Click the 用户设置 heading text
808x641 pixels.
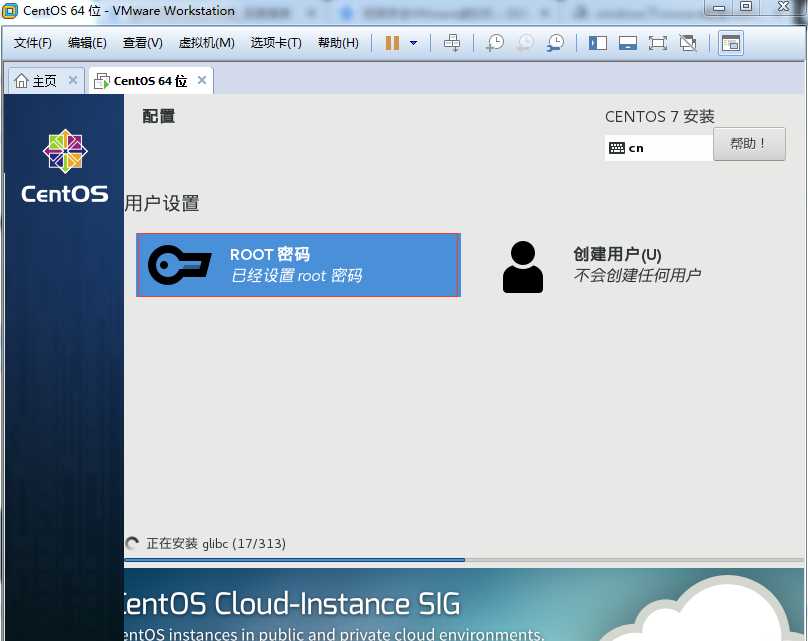(162, 204)
